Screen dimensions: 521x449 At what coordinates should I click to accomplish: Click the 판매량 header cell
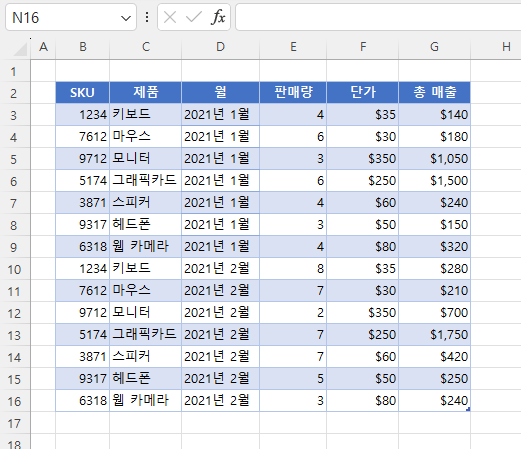coord(293,92)
